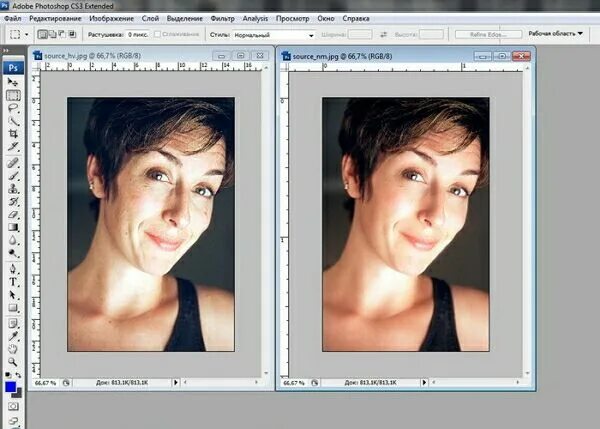This screenshot has height=429, width=600.
Task: Select the Eyedropper tool
Action: (x=13, y=336)
